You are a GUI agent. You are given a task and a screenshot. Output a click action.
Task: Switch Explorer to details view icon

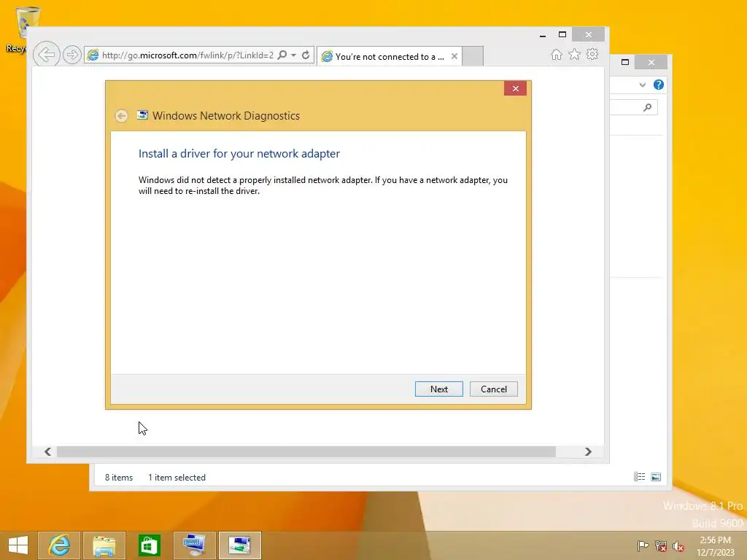(x=639, y=477)
